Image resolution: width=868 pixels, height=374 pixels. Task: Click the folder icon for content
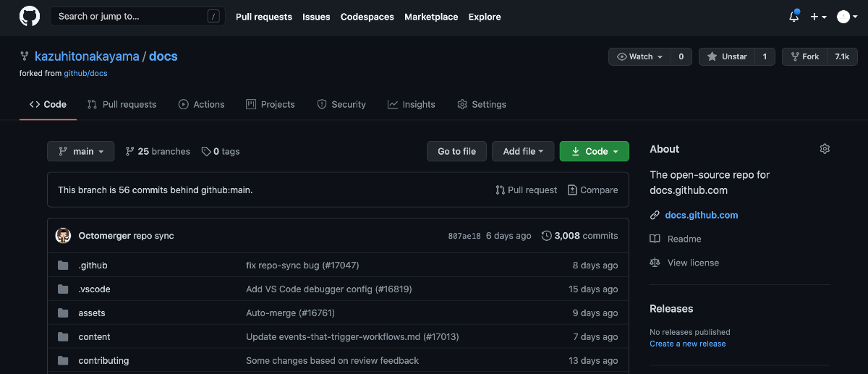point(63,337)
